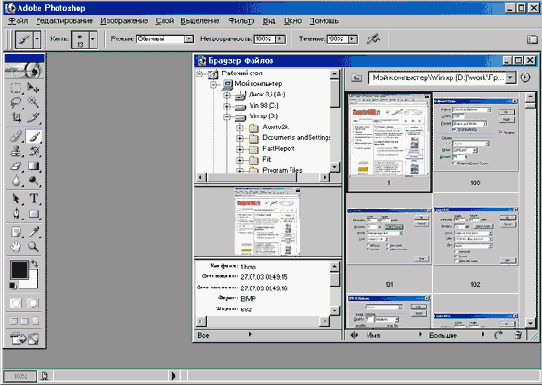Open the blending mode dropdown
The width and height of the screenshot is (542, 385).
pyautogui.click(x=189, y=39)
